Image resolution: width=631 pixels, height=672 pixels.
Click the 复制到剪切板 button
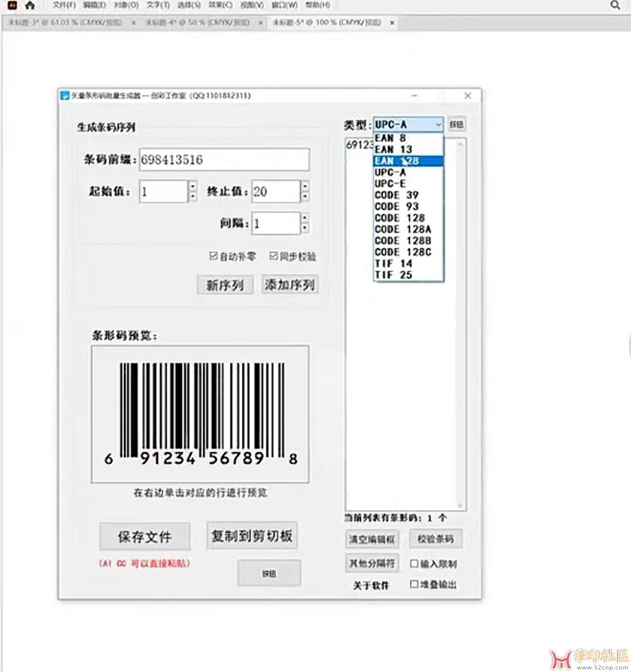click(x=252, y=535)
